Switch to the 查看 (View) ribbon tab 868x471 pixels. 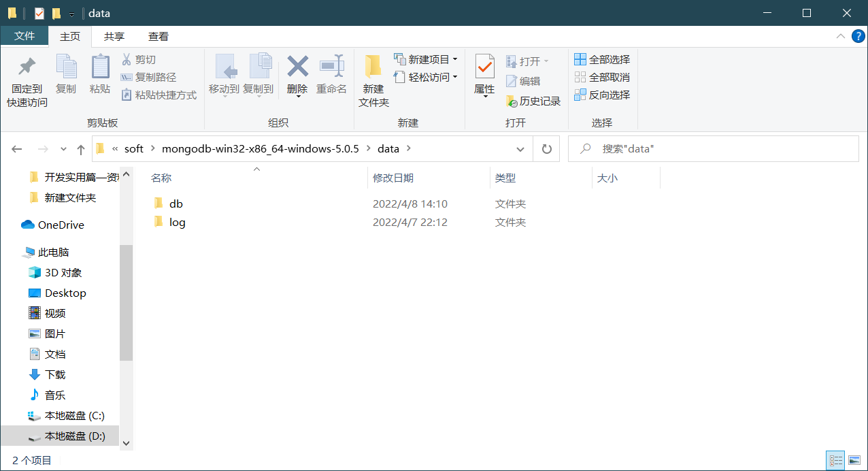click(159, 36)
